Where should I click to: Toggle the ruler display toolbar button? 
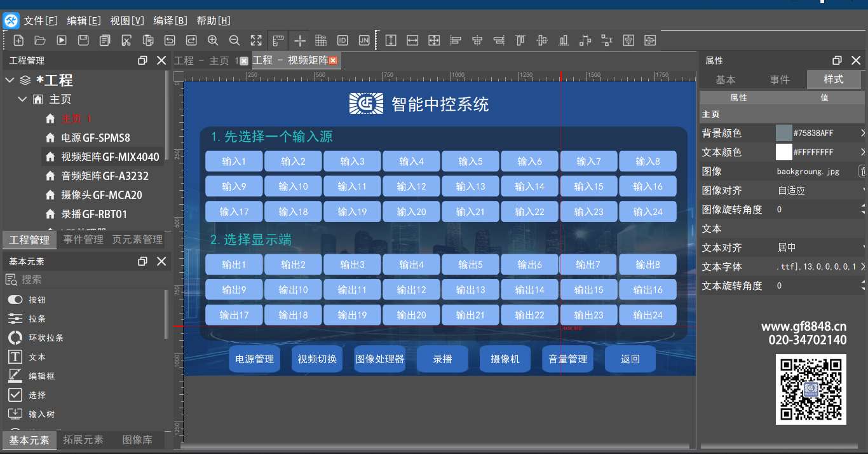coord(278,41)
